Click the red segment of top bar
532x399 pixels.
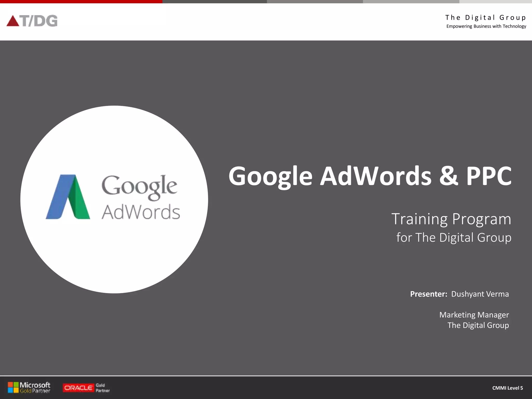(x=81, y=2)
